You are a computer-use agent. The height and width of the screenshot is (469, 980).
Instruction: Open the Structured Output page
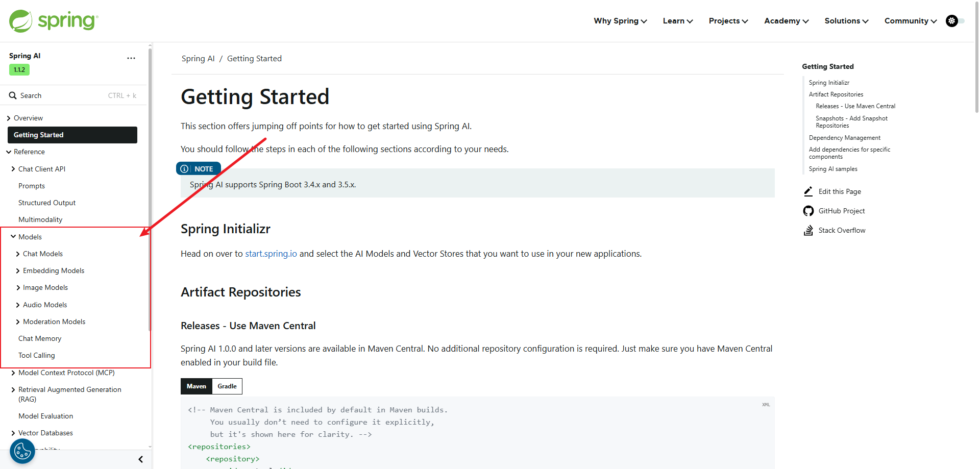coord(47,203)
